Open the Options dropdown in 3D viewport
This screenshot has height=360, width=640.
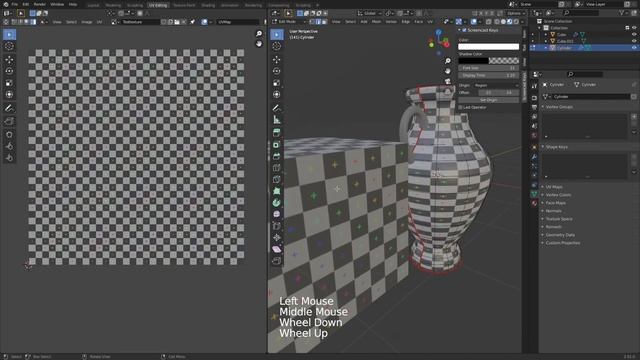click(516, 13)
